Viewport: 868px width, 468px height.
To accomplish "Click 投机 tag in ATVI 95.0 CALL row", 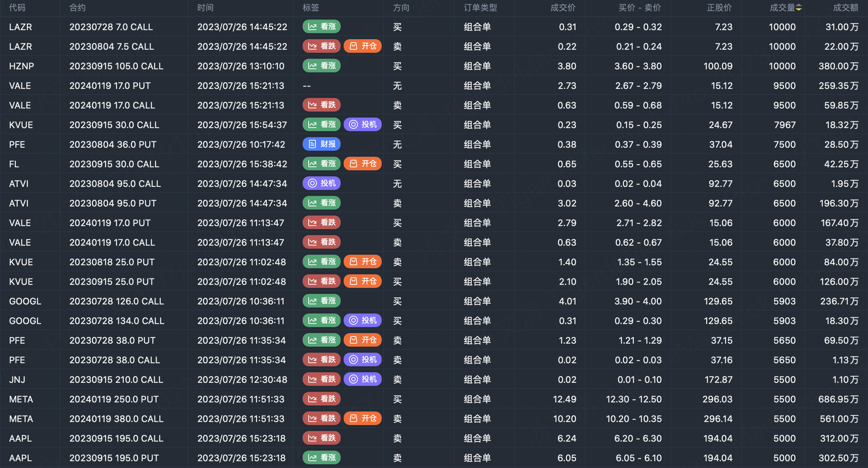I will (321, 183).
